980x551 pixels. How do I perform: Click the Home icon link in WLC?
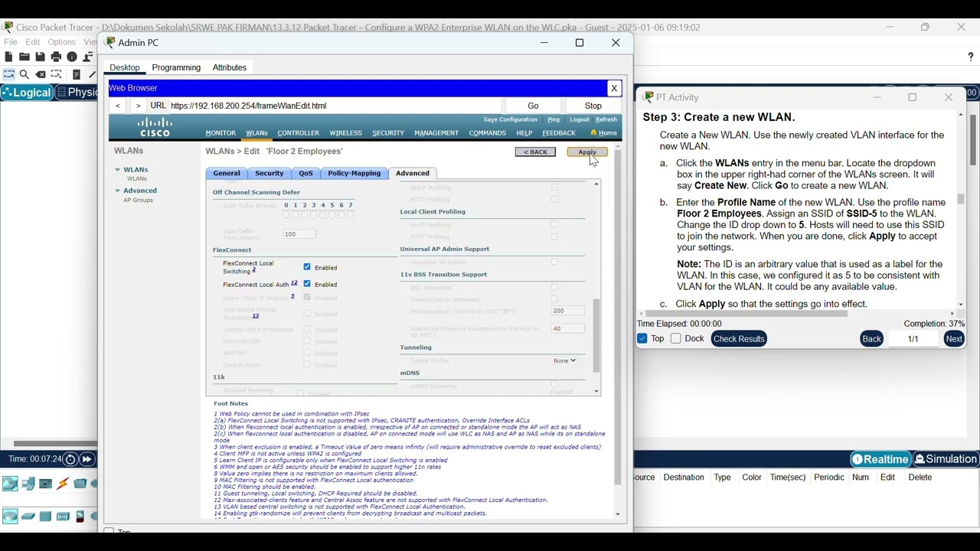tap(604, 133)
